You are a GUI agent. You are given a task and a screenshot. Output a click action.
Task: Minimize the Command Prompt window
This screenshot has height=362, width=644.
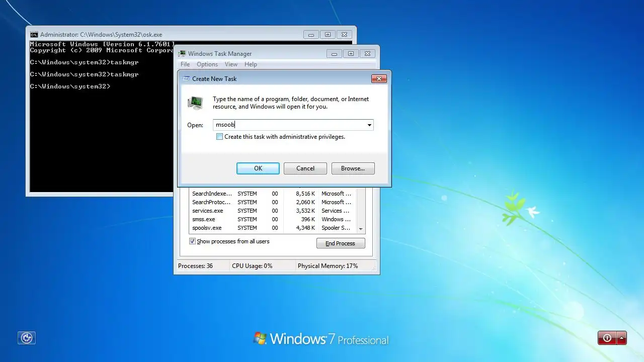[311, 35]
